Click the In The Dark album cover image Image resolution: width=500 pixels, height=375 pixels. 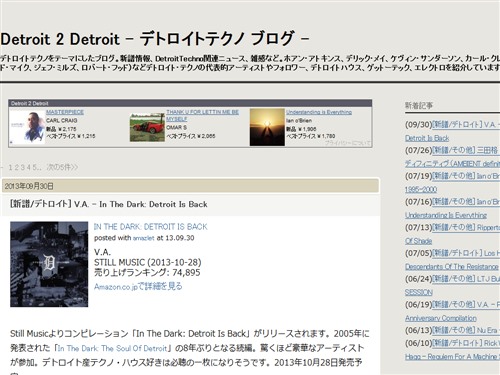pos(49,264)
